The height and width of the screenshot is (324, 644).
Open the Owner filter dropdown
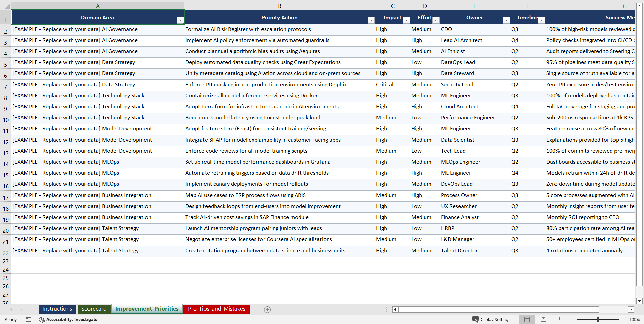pos(506,20)
